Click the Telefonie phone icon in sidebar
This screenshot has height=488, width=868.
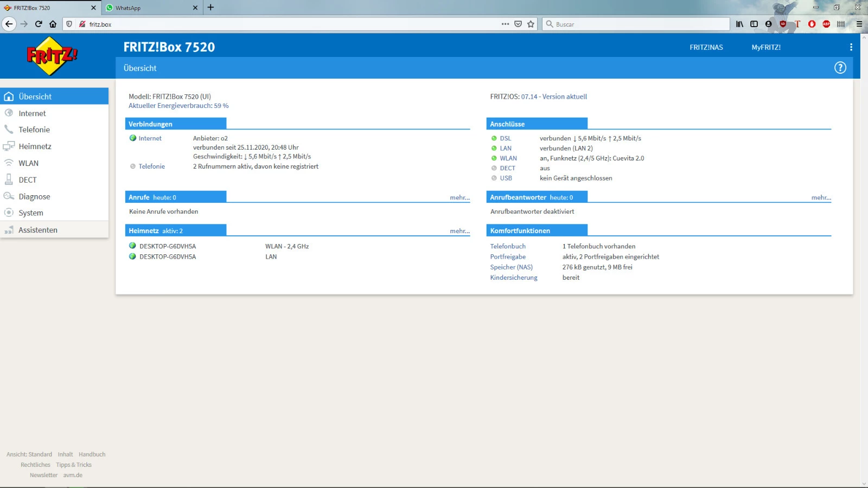[9, 130]
